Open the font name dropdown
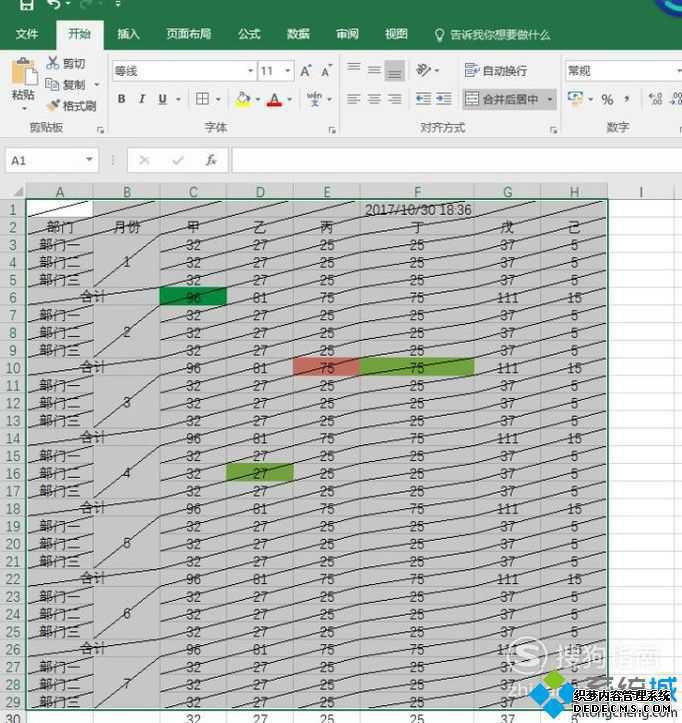The height and width of the screenshot is (723, 682). (x=250, y=71)
